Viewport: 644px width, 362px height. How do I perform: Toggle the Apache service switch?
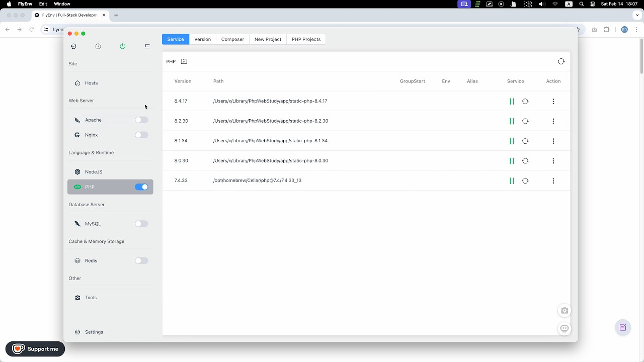(x=141, y=120)
